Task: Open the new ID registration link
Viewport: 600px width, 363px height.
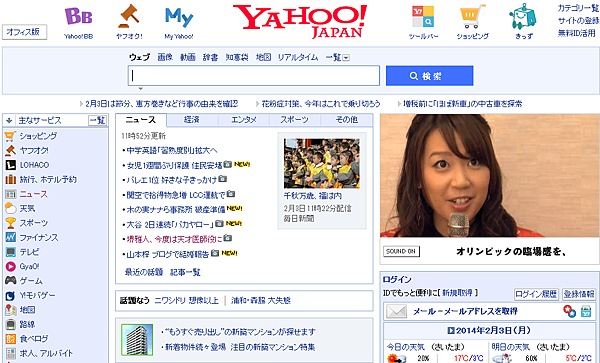Action: [x=457, y=293]
